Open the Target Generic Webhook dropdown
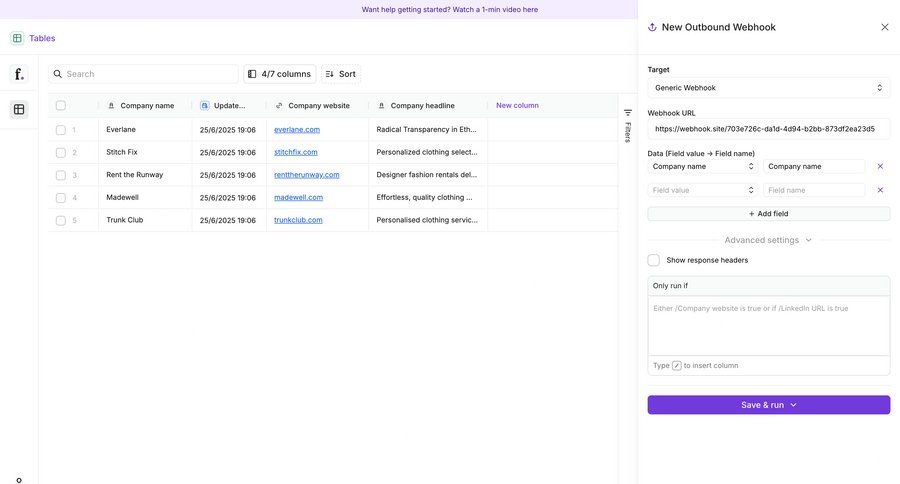The width and height of the screenshot is (900, 484). coord(769,88)
